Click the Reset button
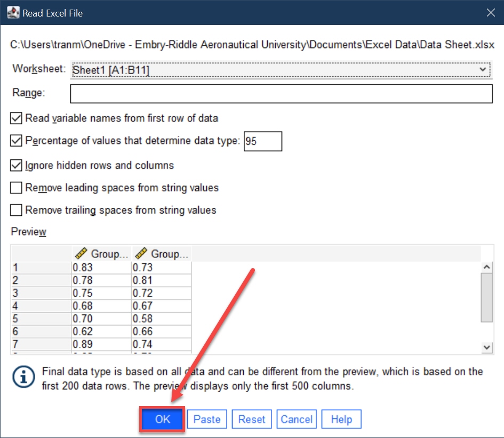Screen dimensions: 504x438 [x=252, y=419]
